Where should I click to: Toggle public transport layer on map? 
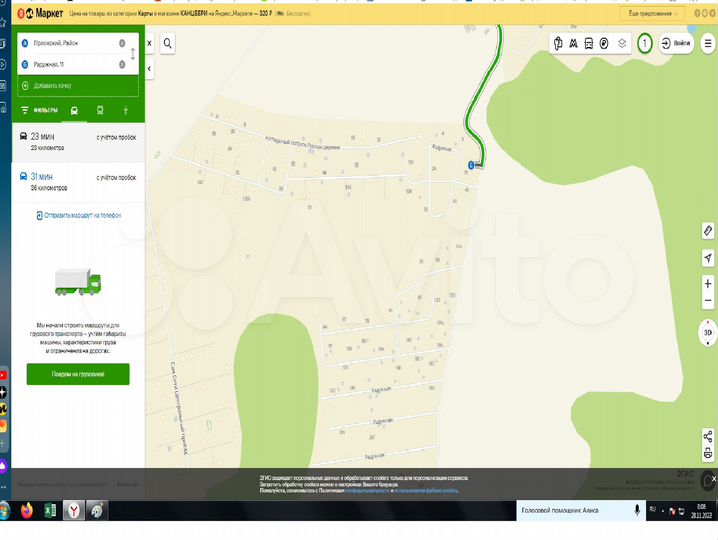coord(589,43)
